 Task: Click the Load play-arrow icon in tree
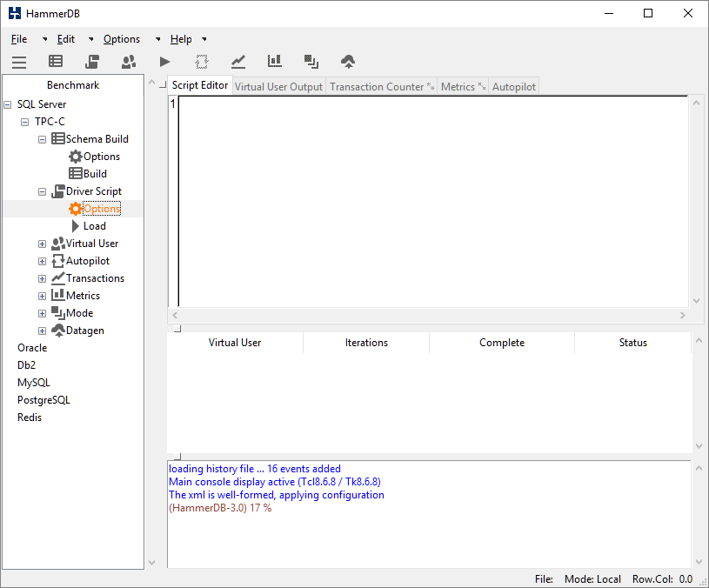click(76, 226)
